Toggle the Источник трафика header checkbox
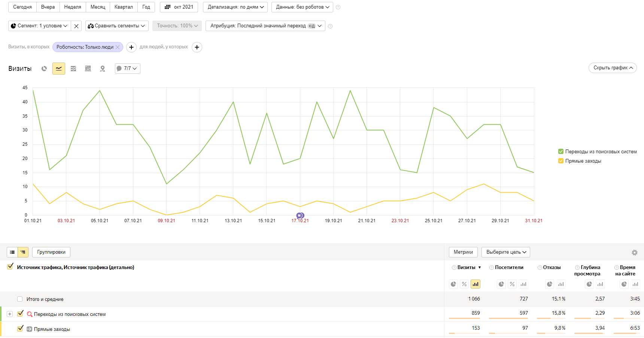Viewport: 644px width, 338px height. click(10, 266)
